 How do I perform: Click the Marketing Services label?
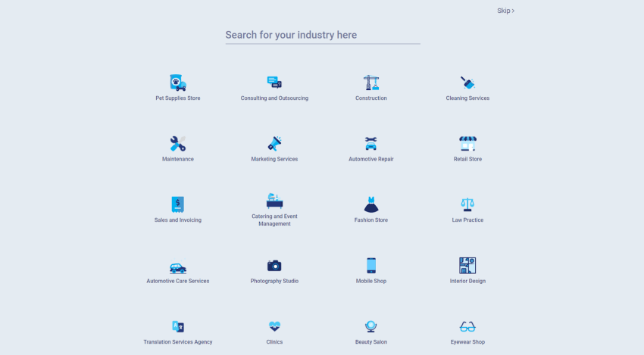(x=274, y=159)
